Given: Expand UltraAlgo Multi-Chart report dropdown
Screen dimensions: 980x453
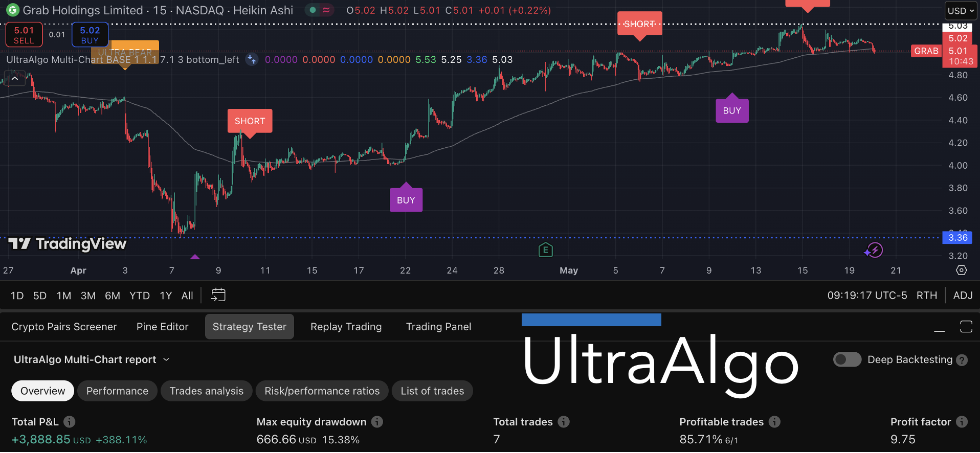Looking at the screenshot, I should [92, 359].
